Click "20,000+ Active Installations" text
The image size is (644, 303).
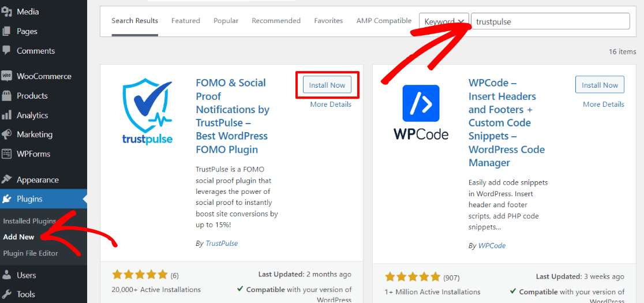[x=156, y=290]
